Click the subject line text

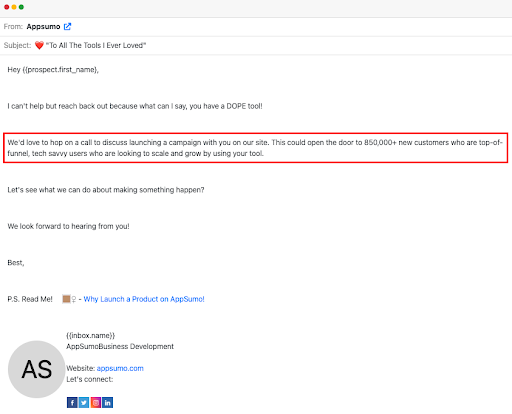(96, 45)
